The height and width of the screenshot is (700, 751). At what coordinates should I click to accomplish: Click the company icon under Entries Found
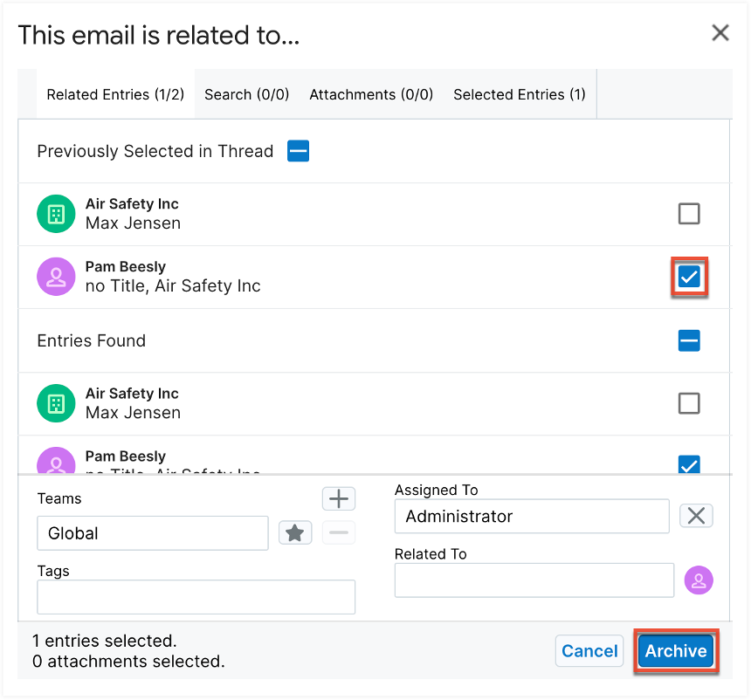(56, 402)
